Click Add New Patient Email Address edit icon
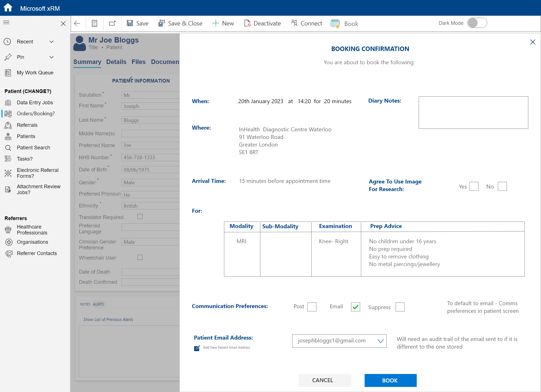This screenshot has height=392, width=541. 197,348
